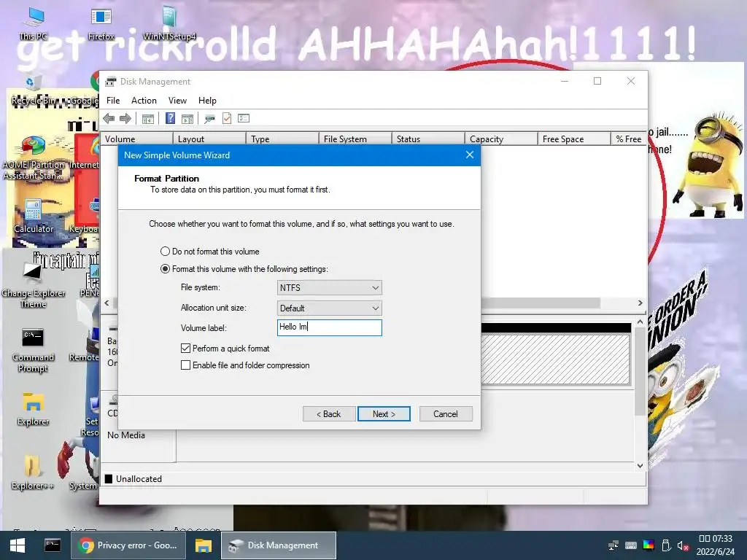747x560 pixels.
Task: Click the USB safely-remove tray icon
Action: [x=666, y=545]
